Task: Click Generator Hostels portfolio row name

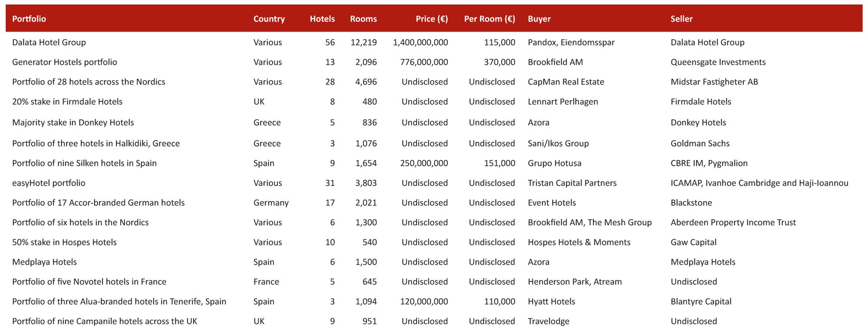Action: coord(65,62)
